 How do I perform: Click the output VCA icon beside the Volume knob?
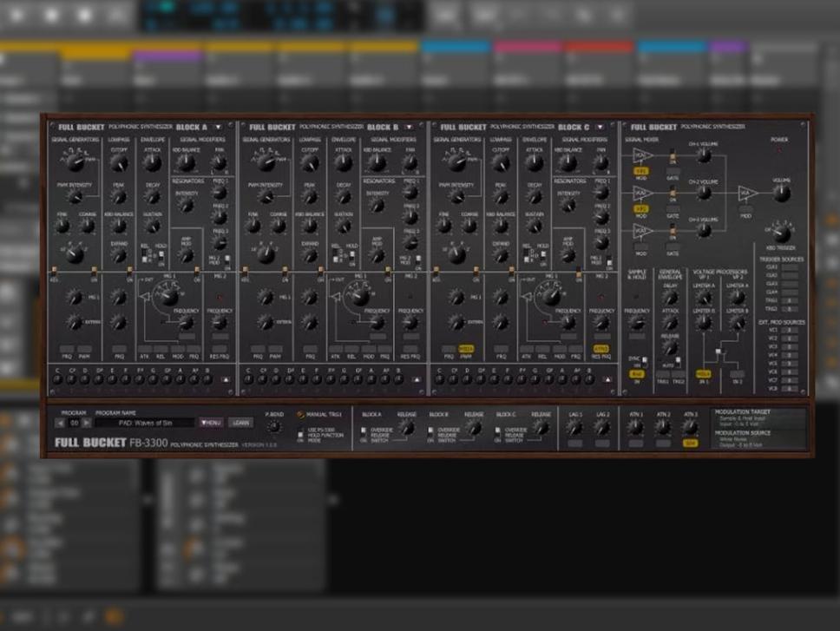[x=747, y=194]
